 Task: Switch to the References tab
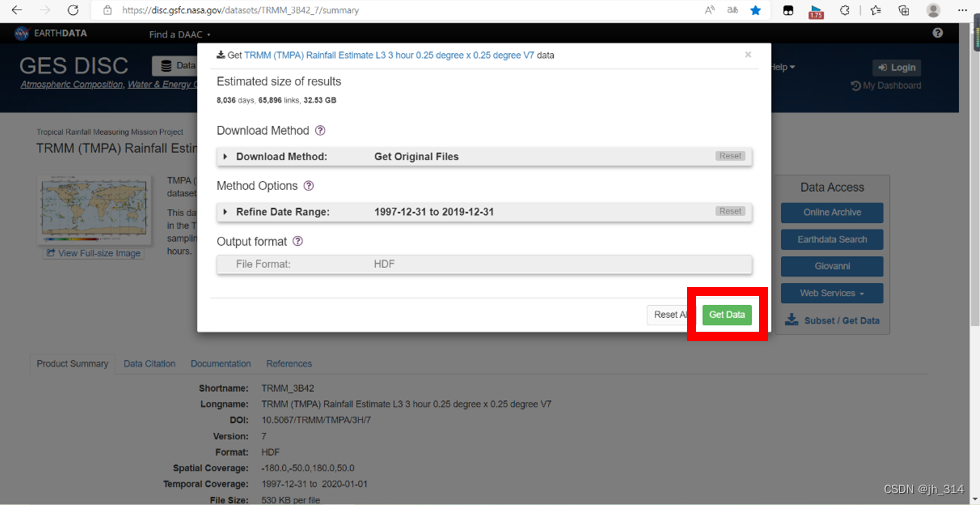click(x=289, y=364)
